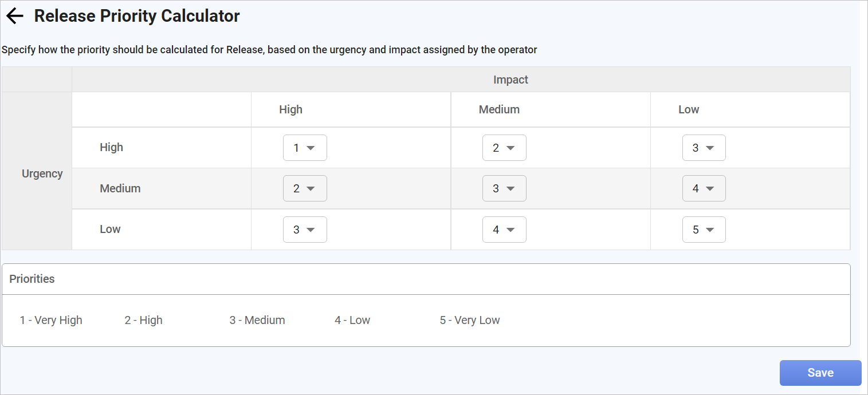Viewport: 868px width, 395px height.
Task: Click the Release Priority Calculator title
Action: 137,16
